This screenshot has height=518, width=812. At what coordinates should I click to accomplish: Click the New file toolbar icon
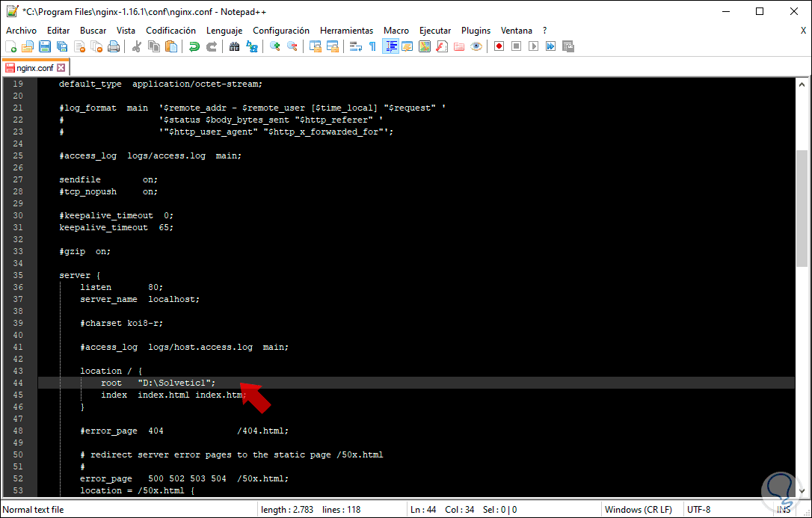tap(11, 46)
